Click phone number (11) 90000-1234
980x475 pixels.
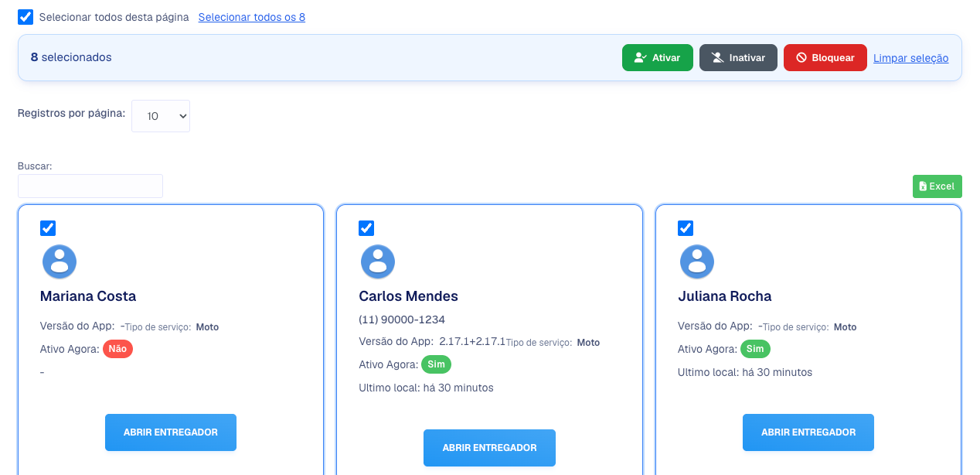(x=402, y=320)
